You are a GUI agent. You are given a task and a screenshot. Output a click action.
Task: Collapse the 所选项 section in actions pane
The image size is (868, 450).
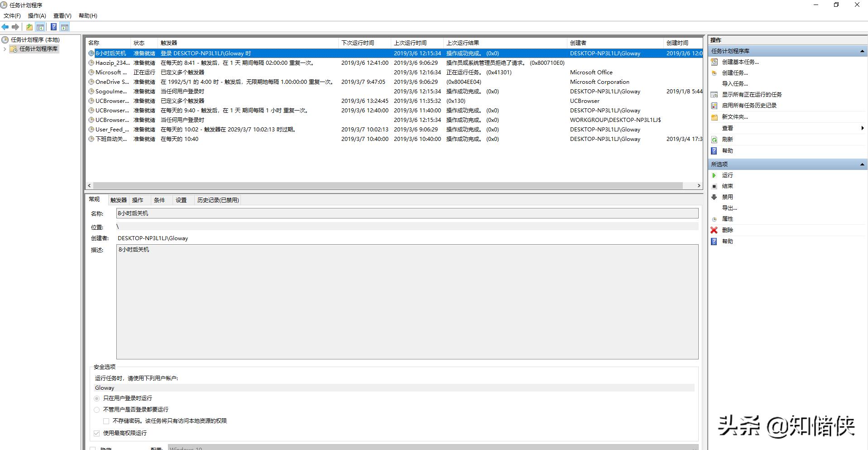862,165
